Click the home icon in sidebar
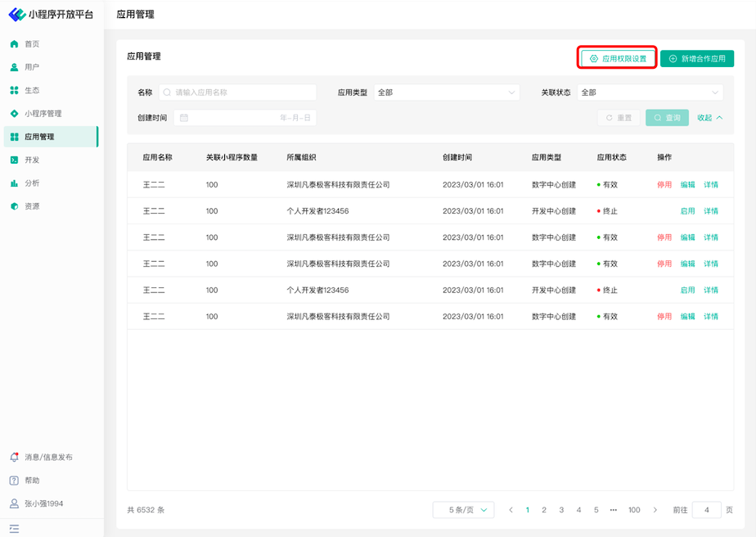This screenshot has height=537, width=756. [x=14, y=44]
